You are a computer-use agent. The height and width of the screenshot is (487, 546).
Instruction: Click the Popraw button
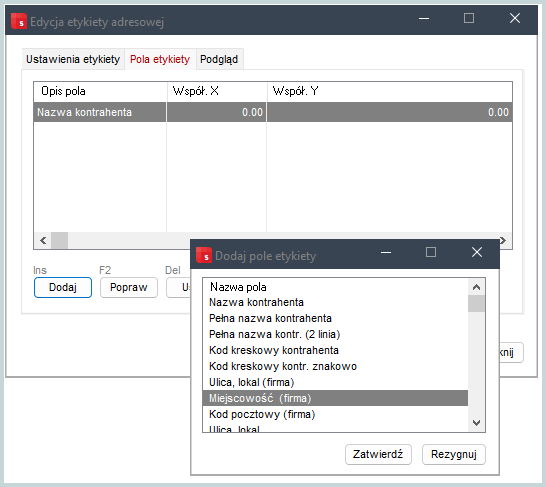coord(129,288)
